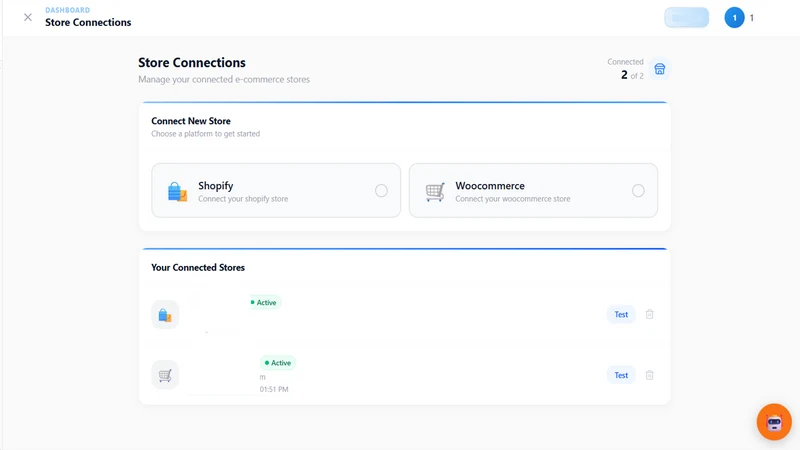The height and width of the screenshot is (450, 800).
Task: Test the connected Woocommerce store
Action: pyautogui.click(x=621, y=375)
